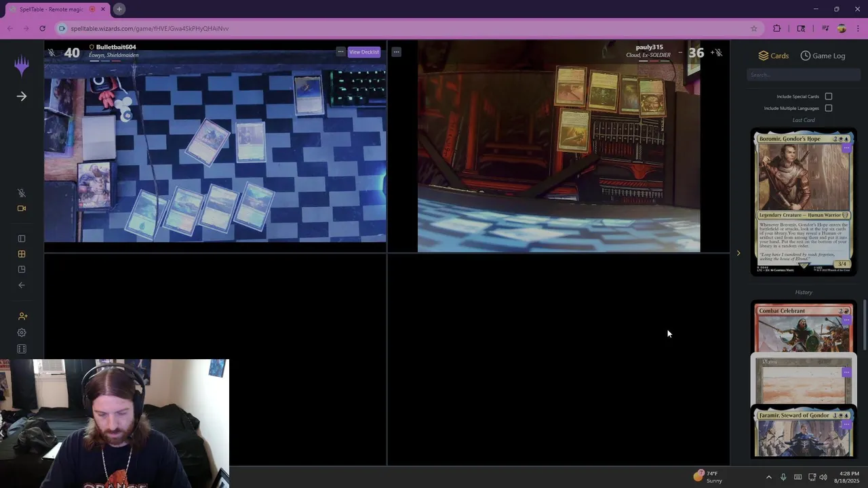Viewport: 868px width, 488px height.
Task: Open the three-dot menu left of View Decklist
Action: pos(340,52)
